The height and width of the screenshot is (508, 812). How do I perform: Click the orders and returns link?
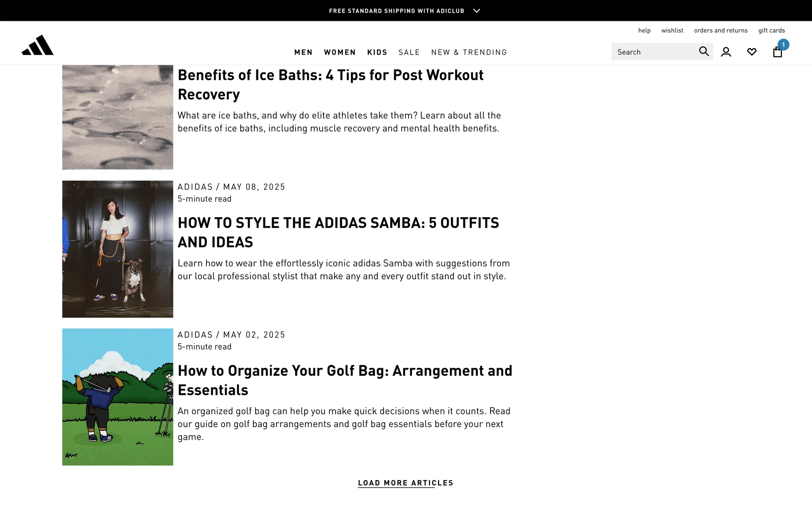[721, 30]
